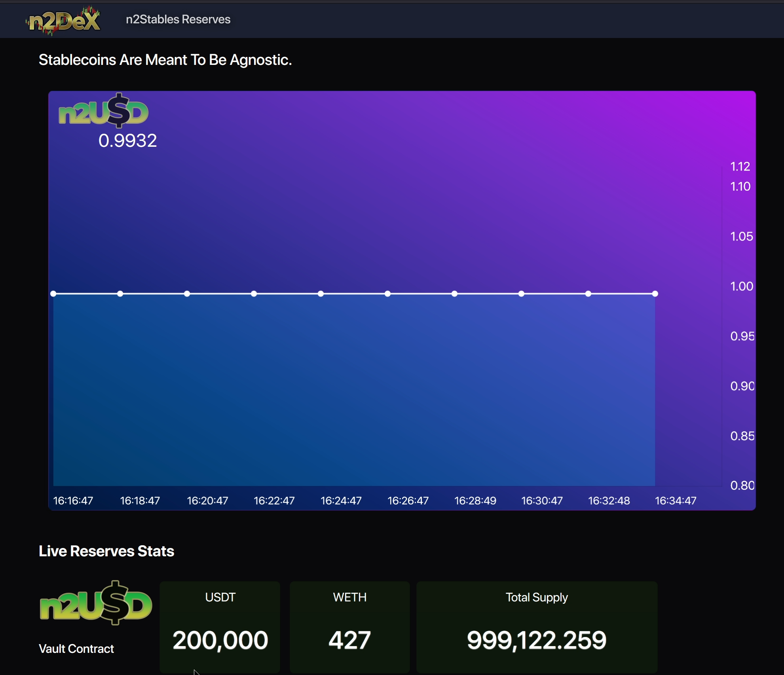This screenshot has width=784, height=675.
Task: Click the chart point at 16:22:47
Action: coord(254,294)
